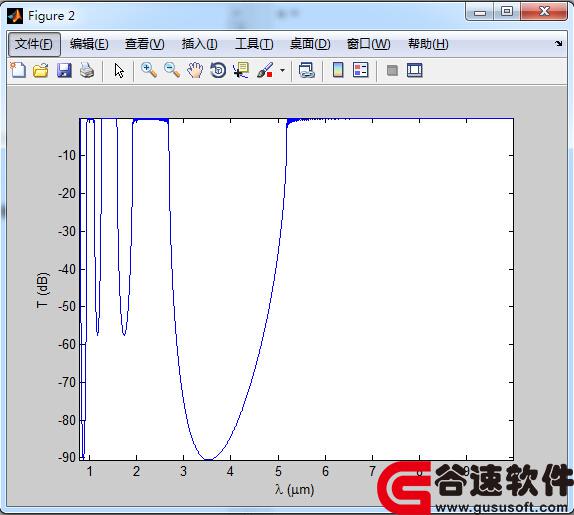Image resolution: width=574 pixels, height=515 pixels.
Task: Click the New Figure icon
Action: click(x=18, y=70)
